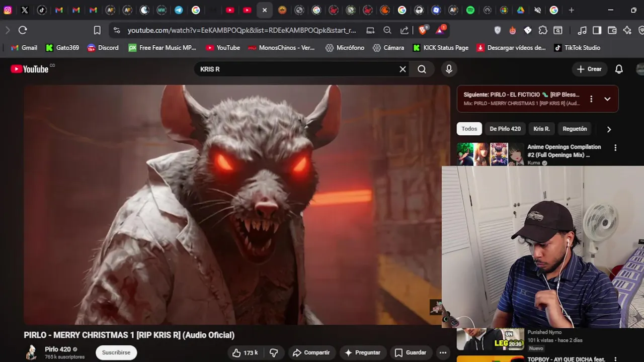
Task: Bookmark this page with bookmark icon
Action: pyautogui.click(x=97, y=30)
